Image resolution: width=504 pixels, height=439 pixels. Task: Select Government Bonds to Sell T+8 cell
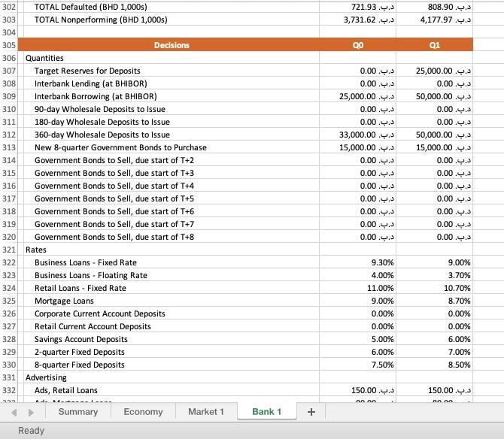[x=172, y=237]
